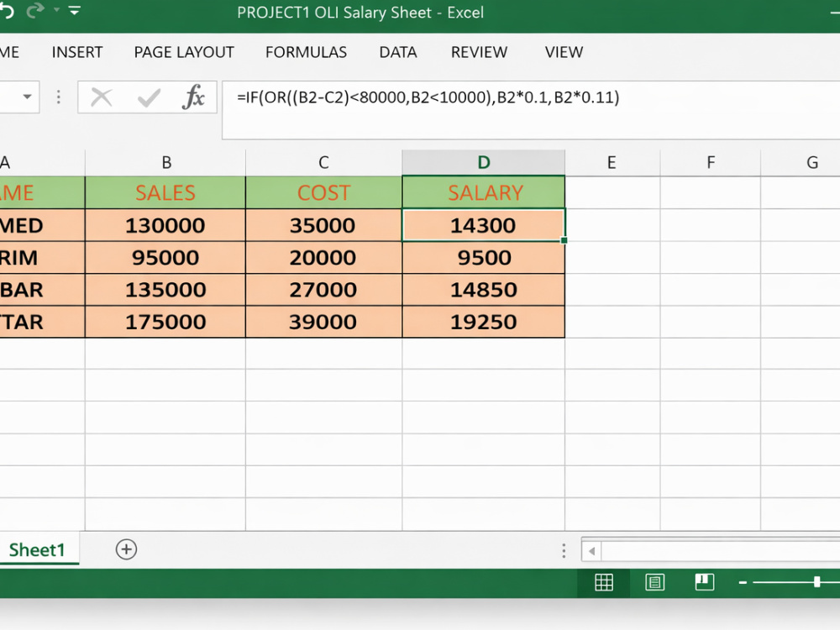Click the horizontal scrollbar left arrow

tap(591, 551)
